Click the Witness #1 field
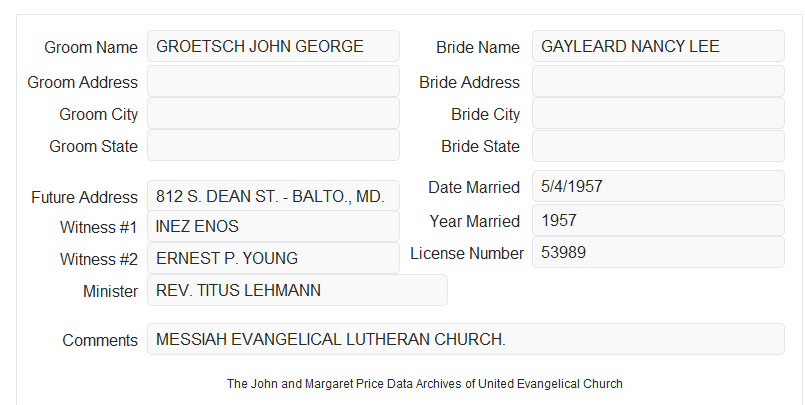 click(273, 226)
